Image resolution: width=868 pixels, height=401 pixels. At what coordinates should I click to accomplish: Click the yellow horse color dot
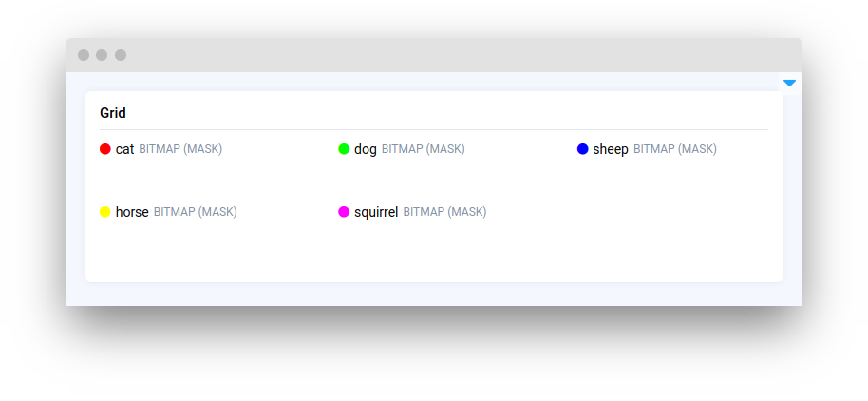[105, 212]
